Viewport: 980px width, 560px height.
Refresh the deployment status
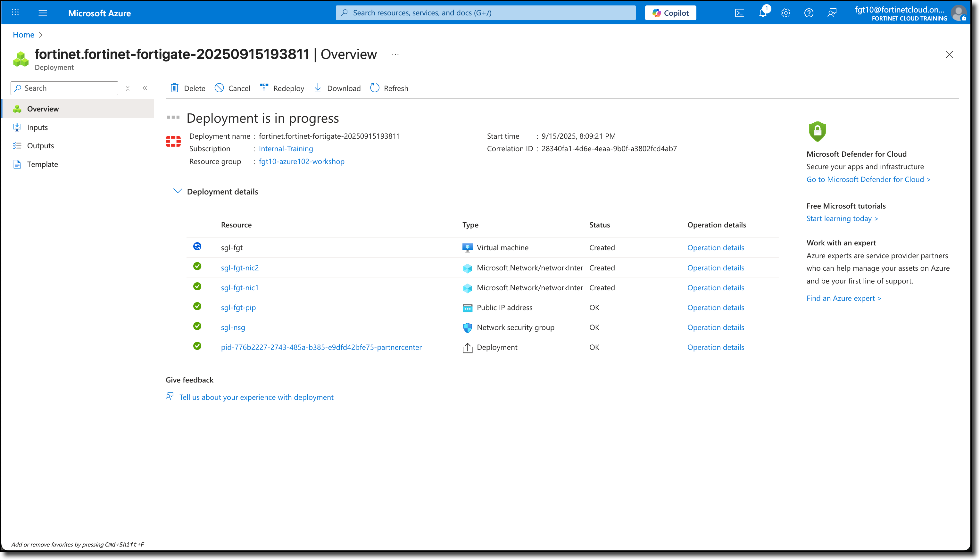pos(389,88)
